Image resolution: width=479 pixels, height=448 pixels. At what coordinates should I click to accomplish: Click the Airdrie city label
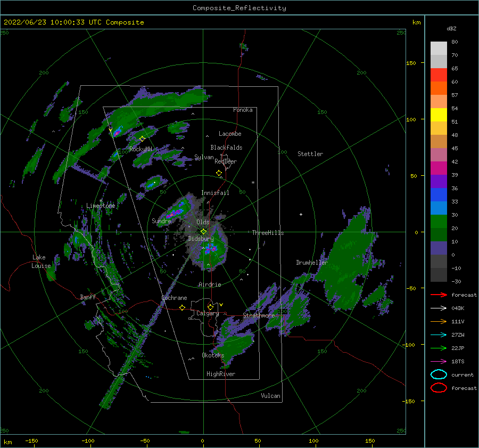click(210, 284)
